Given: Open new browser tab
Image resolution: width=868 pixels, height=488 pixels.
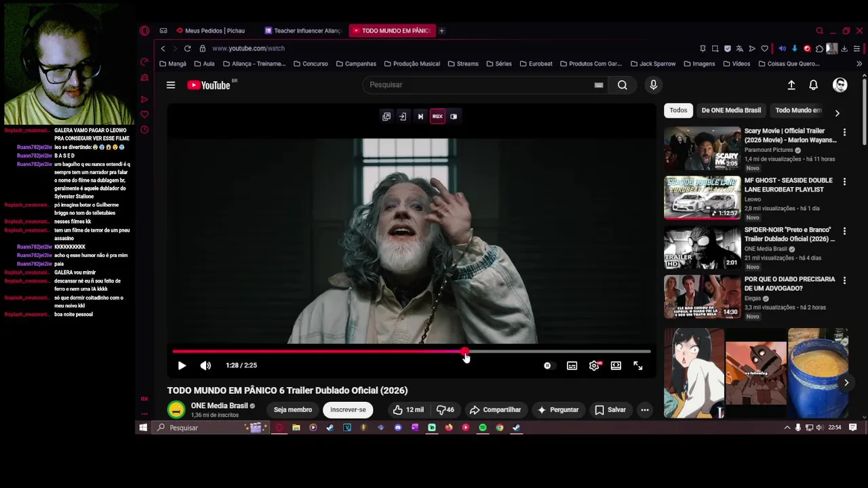Looking at the screenshot, I should 441,30.
